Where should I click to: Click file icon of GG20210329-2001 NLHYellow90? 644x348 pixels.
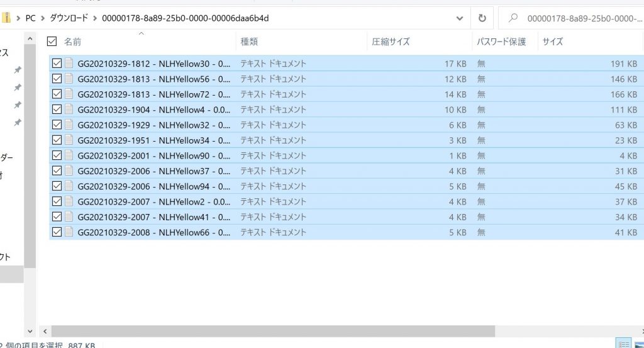(69, 155)
